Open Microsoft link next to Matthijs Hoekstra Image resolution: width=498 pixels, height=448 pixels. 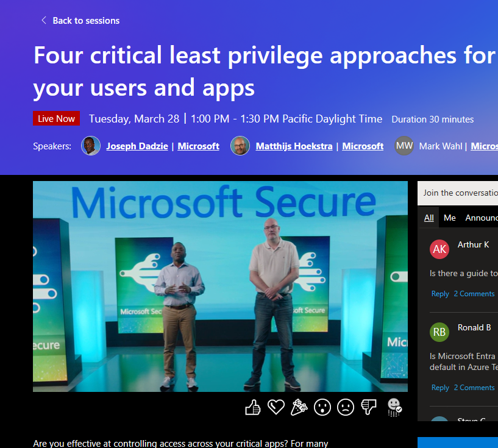pos(363,146)
